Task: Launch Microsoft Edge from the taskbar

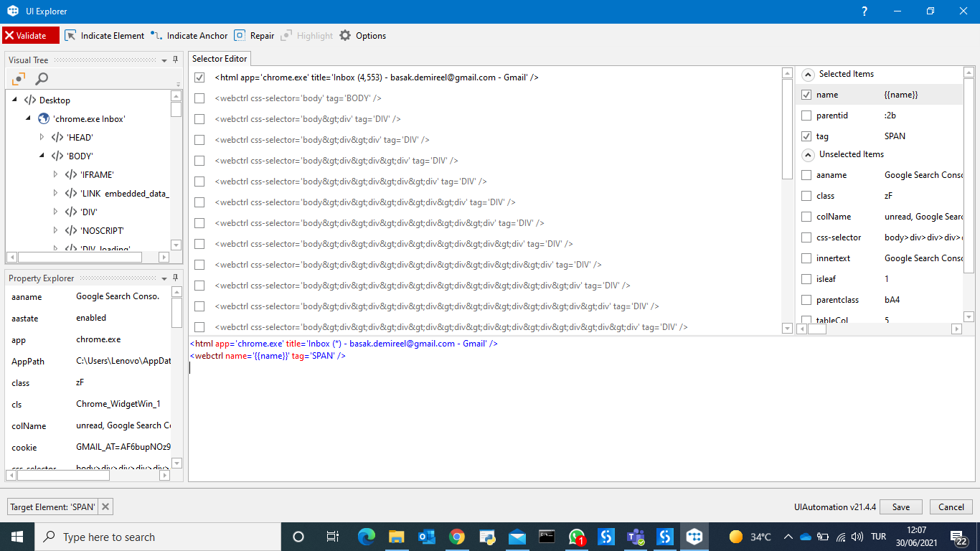Action: click(x=367, y=537)
